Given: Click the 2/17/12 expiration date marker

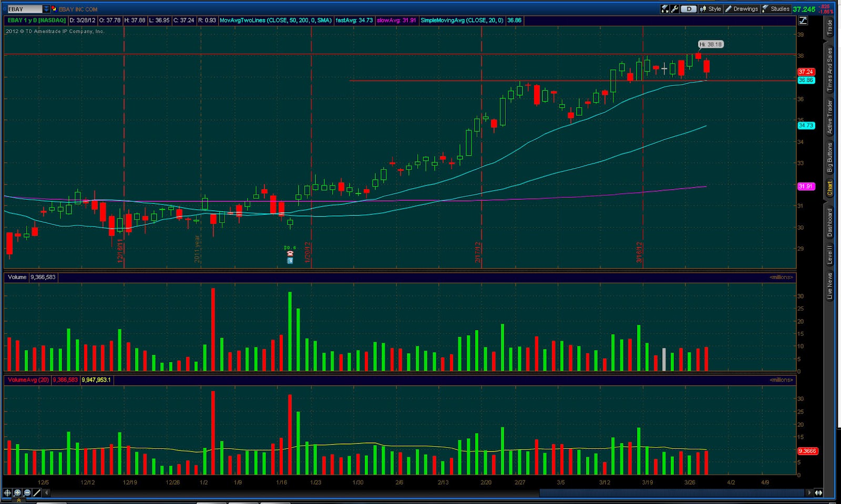Looking at the screenshot, I should pos(478,252).
